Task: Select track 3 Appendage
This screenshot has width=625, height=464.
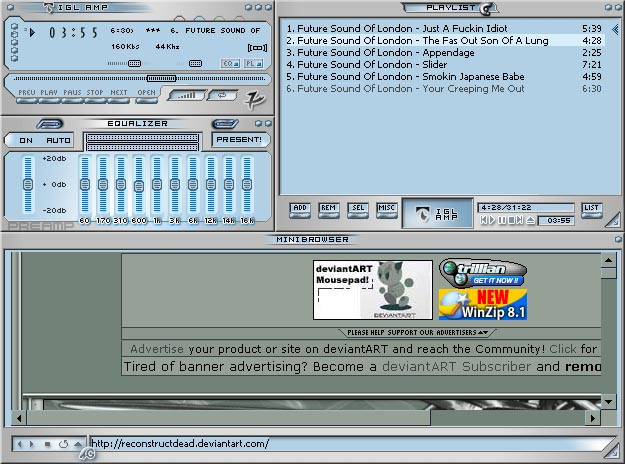Action: pyautogui.click(x=444, y=53)
